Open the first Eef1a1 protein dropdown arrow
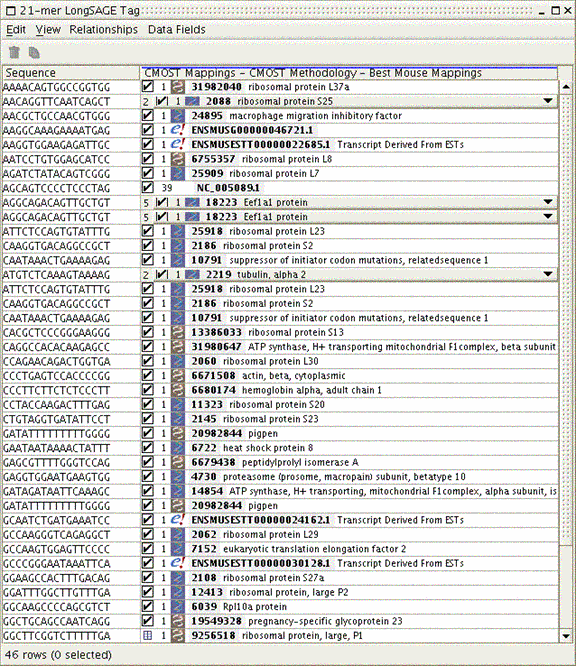 548,202
